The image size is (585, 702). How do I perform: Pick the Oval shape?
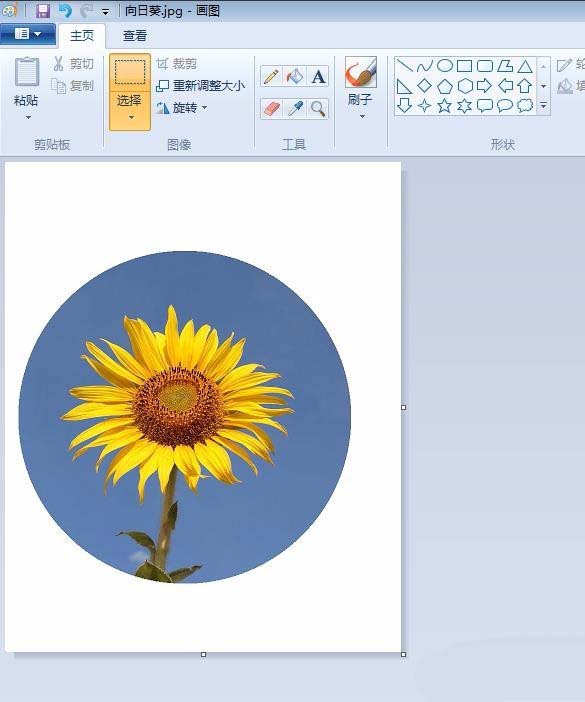444,66
